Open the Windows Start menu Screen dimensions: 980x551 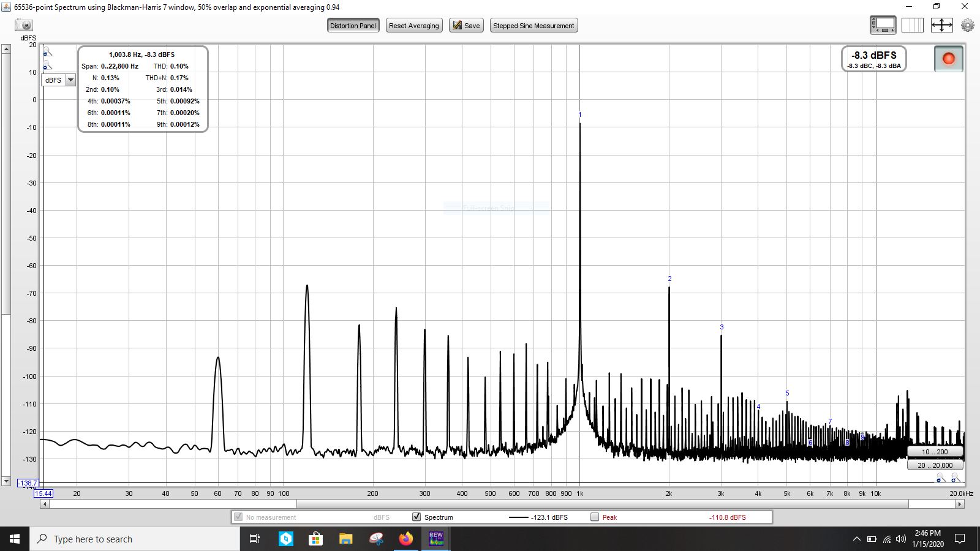click(15, 539)
